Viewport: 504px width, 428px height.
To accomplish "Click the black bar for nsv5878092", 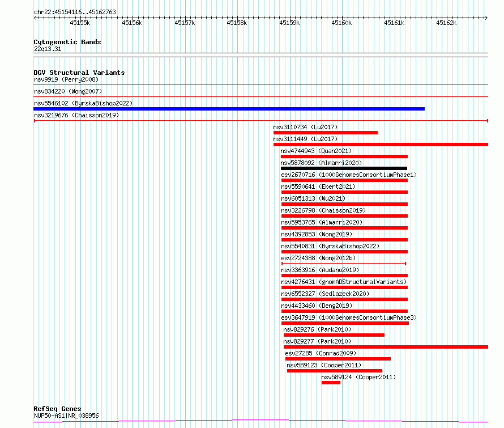I will tap(344, 168).
